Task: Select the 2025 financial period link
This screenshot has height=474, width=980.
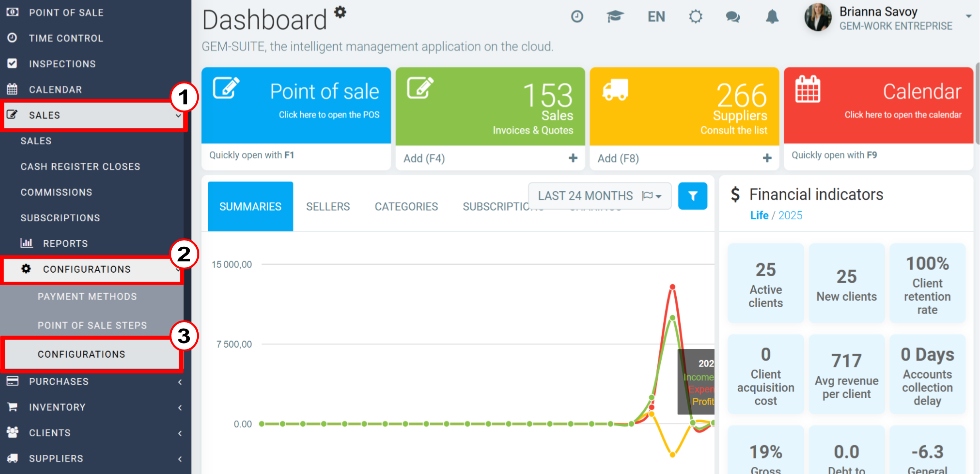Action: [790, 215]
